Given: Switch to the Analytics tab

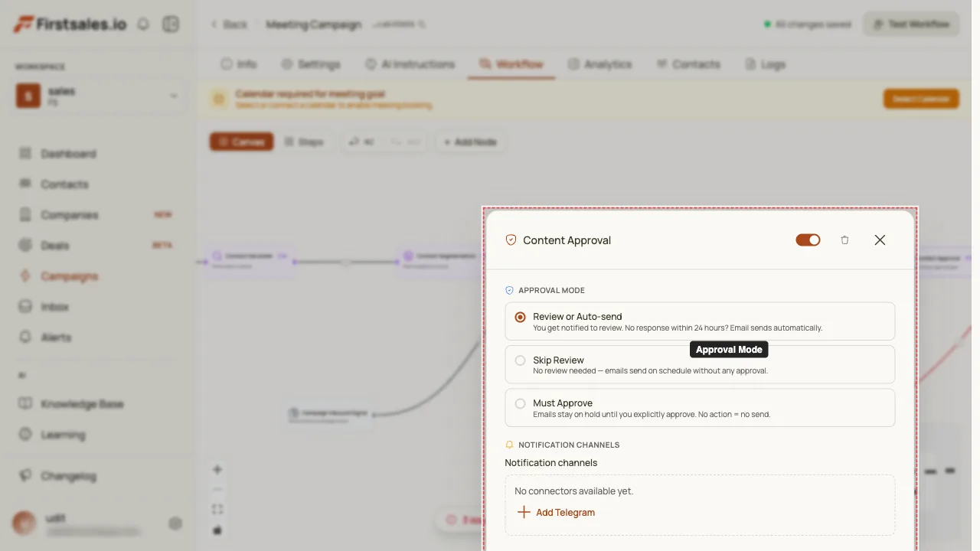Looking at the screenshot, I should 600,64.
